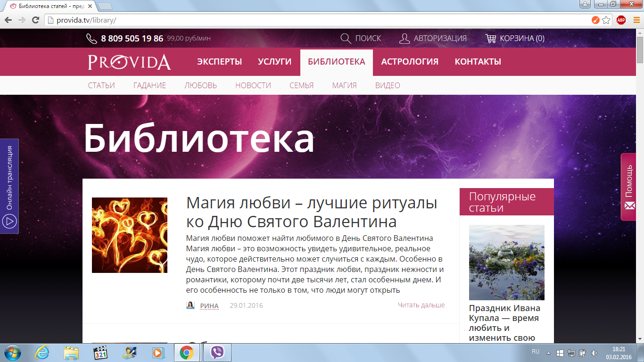Open КОРЗИНА (0) link
644x362 pixels.
click(x=522, y=39)
